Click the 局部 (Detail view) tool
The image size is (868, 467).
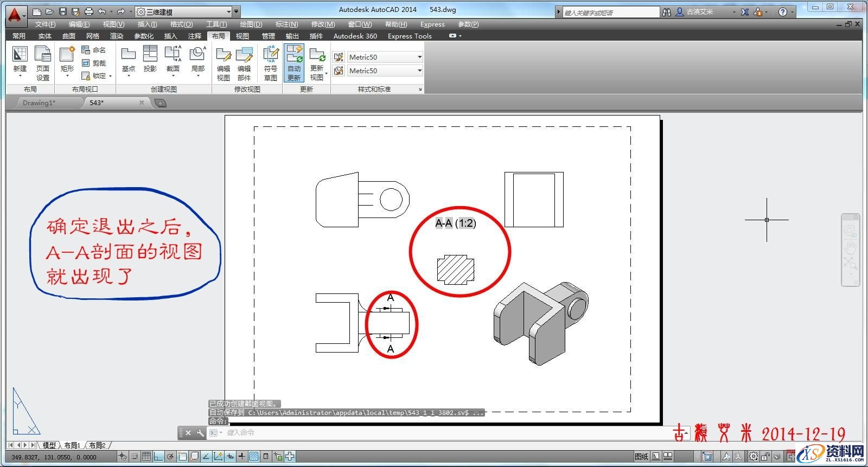[197, 59]
